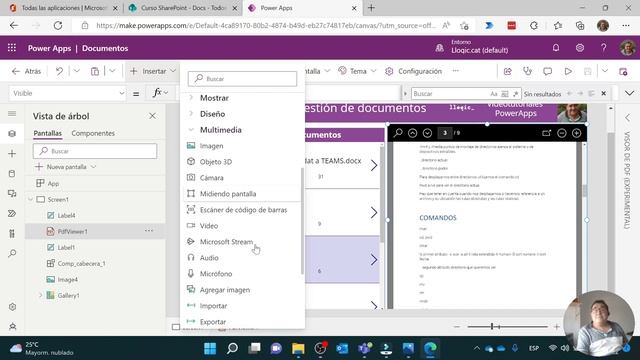This screenshot has width=640, height=360.
Task: Insert an Audio control
Action: tap(209, 258)
